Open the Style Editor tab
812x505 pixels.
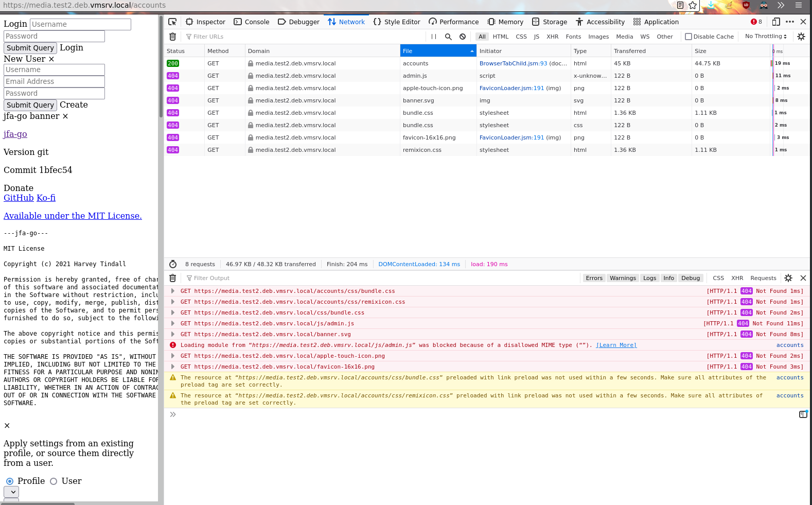pyautogui.click(x=397, y=22)
